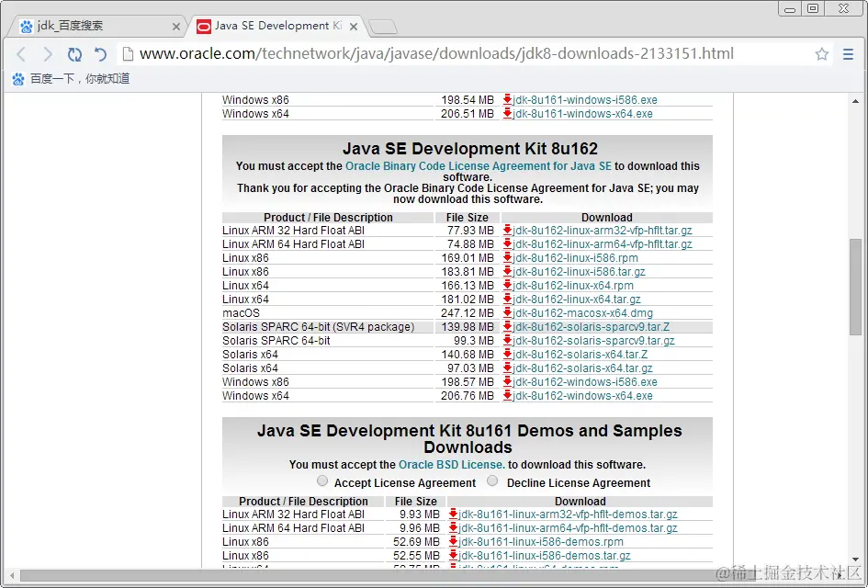Open the Oracle Binary Code License Agreement link

click(479, 166)
